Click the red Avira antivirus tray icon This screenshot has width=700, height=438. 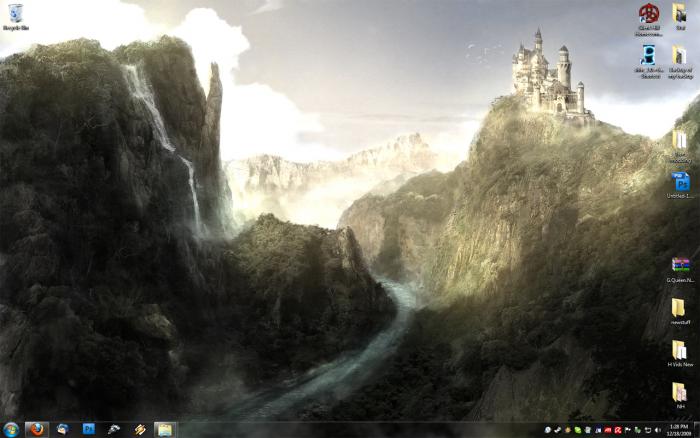(617, 429)
